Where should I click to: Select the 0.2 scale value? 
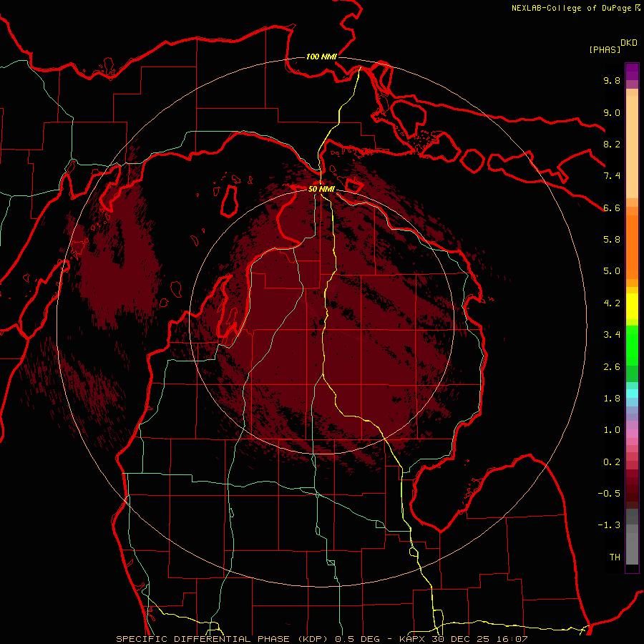(x=612, y=462)
